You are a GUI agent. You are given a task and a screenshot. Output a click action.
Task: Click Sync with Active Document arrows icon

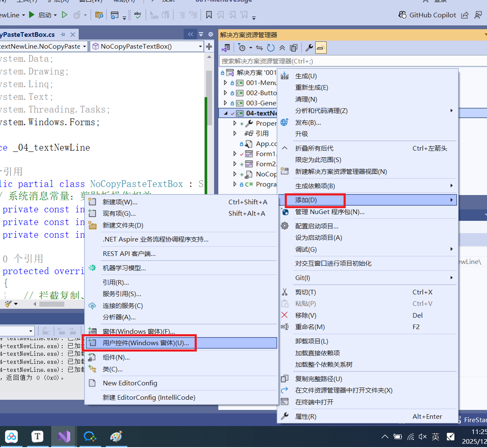pyautogui.click(x=259, y=48)
